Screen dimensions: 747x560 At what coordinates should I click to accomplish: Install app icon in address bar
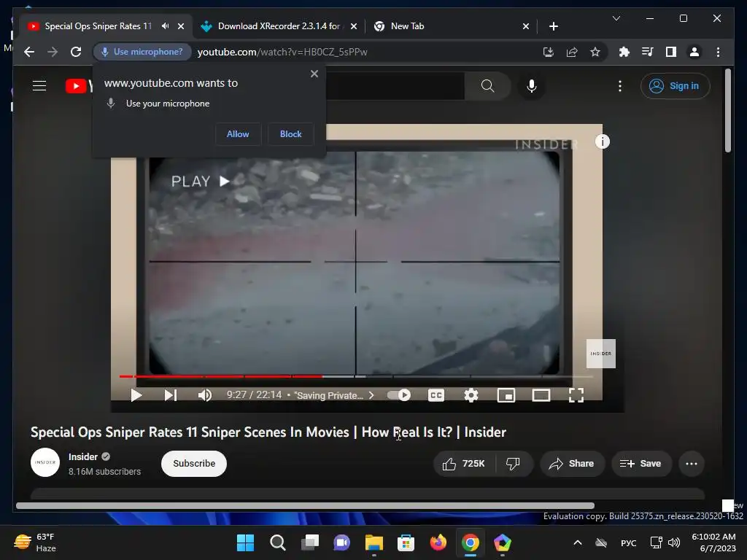click(x=549, y=52)
